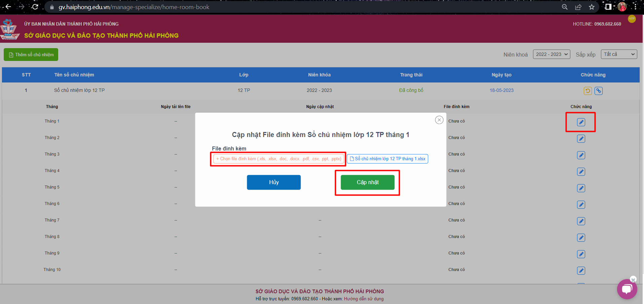This screenshot has height=304, width=644.
Task: Click the edit pencil icon for Tháng 10
Action: click(581, 271)
